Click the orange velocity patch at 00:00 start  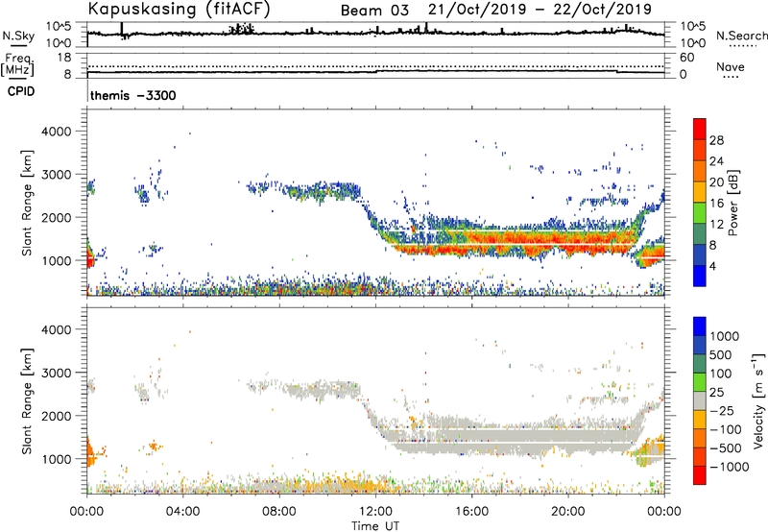click(90, 453)
